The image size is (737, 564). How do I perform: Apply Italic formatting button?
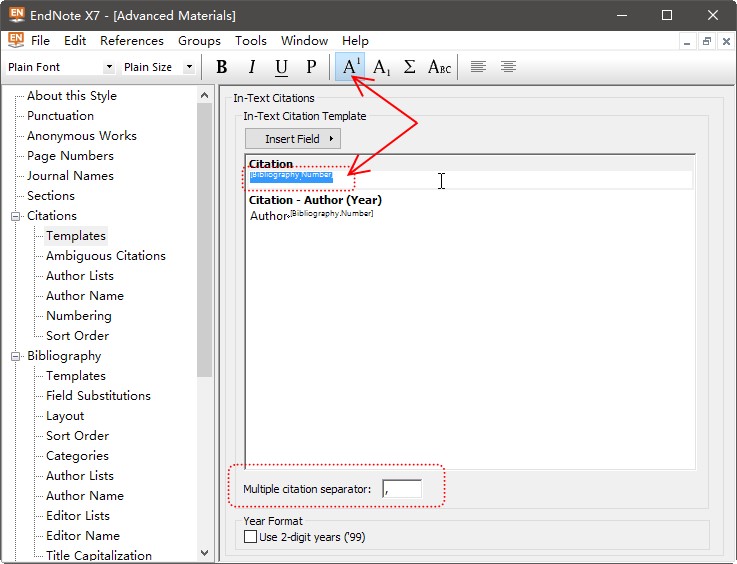pyautogui.click(x=252, y=67)
